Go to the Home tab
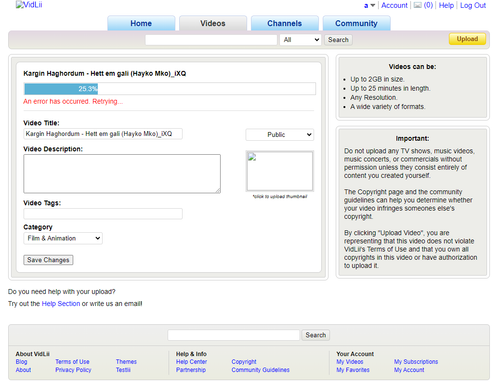Screen dimensions: 500x387 point(141,23)
